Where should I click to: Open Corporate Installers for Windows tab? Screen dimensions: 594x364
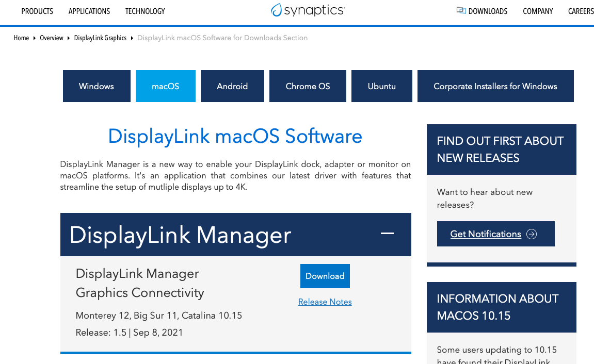(x=495, y=86)
